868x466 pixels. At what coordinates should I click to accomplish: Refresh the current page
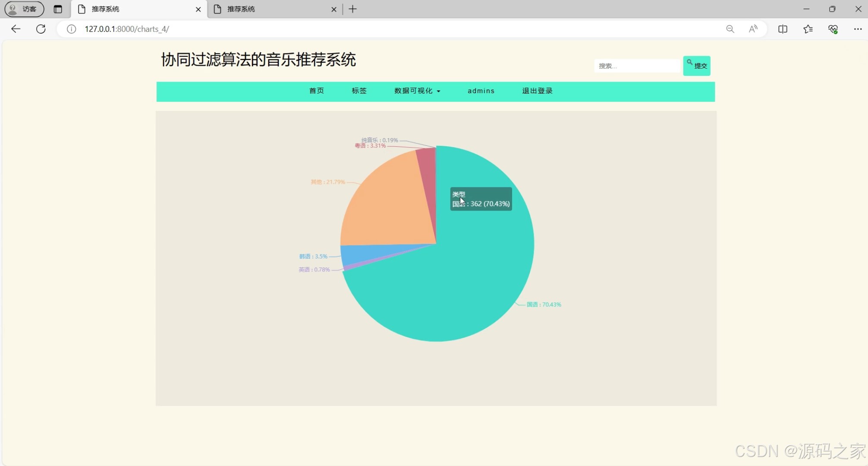41,29
